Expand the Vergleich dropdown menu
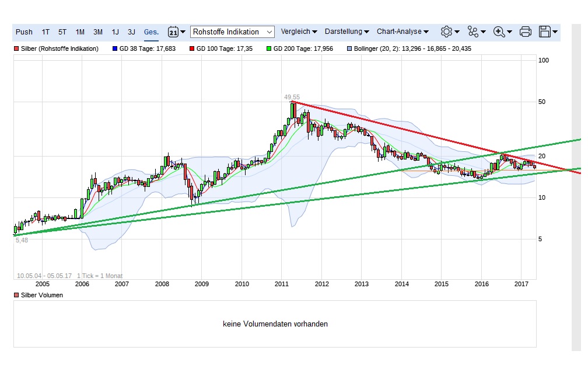 pos(299,32)
